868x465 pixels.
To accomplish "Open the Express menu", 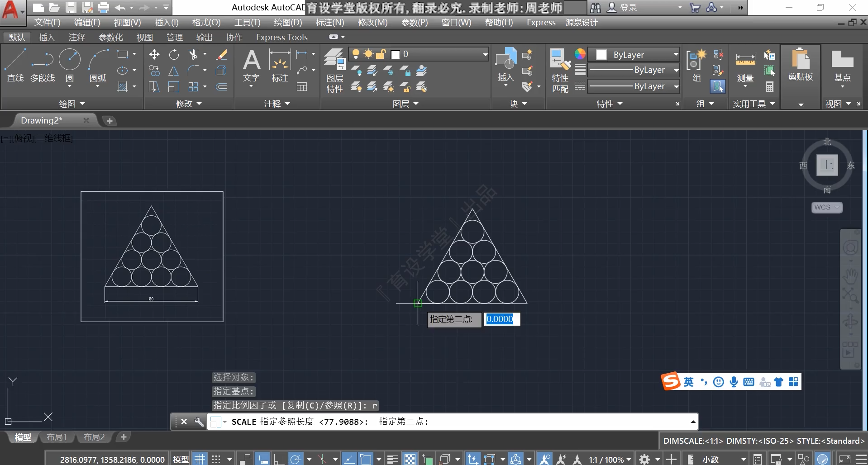I will pos(541,22).
